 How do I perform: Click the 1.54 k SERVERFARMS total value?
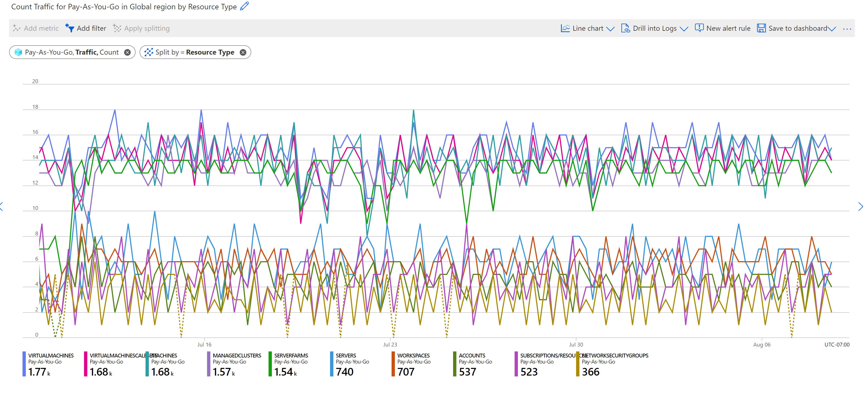(x=285, y=372)
